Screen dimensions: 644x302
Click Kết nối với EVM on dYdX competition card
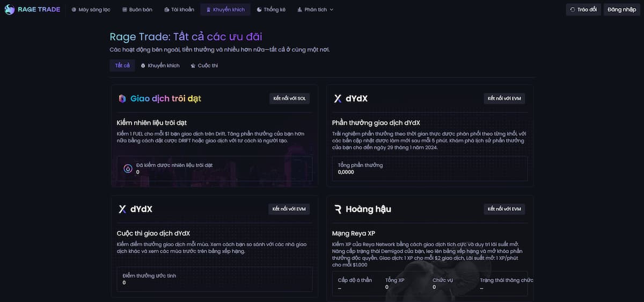coord(289,209)
